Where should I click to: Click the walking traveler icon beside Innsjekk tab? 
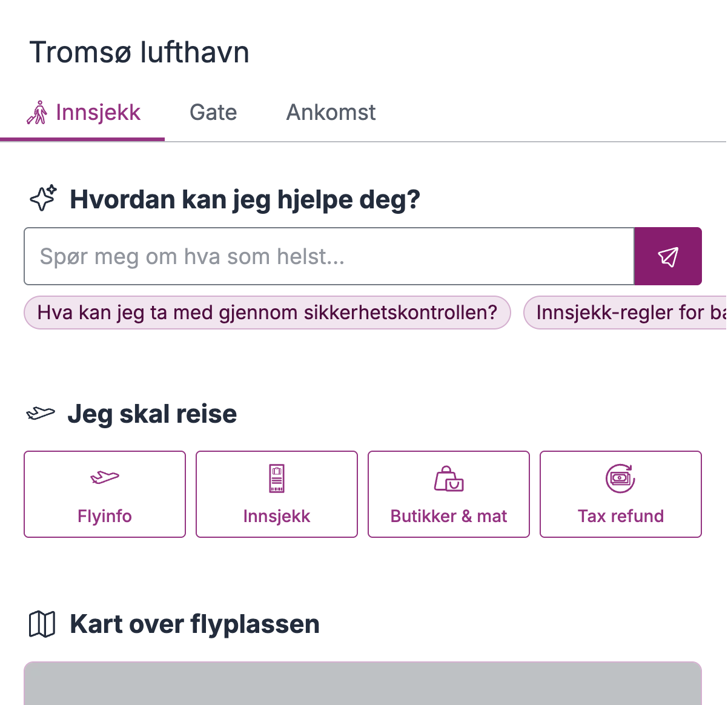tap(38, 112)
